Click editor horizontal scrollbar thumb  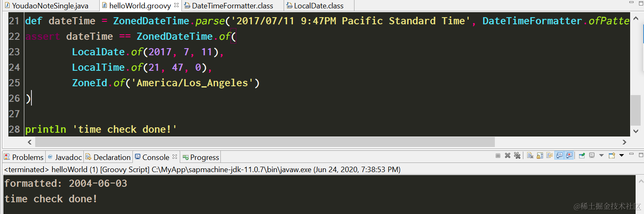click(x=265, y=142)
